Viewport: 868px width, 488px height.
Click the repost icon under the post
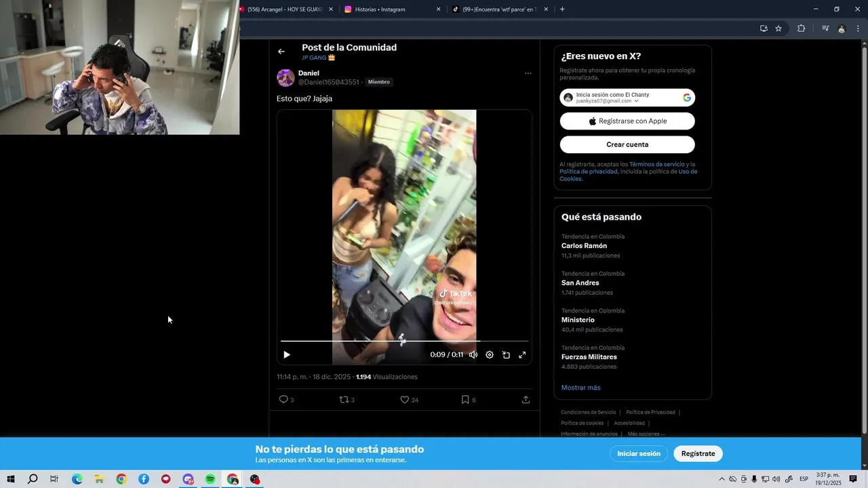coord(344,400)
